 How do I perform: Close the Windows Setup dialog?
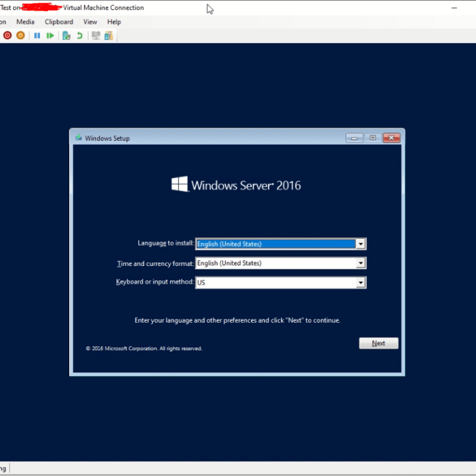point(391,138)
